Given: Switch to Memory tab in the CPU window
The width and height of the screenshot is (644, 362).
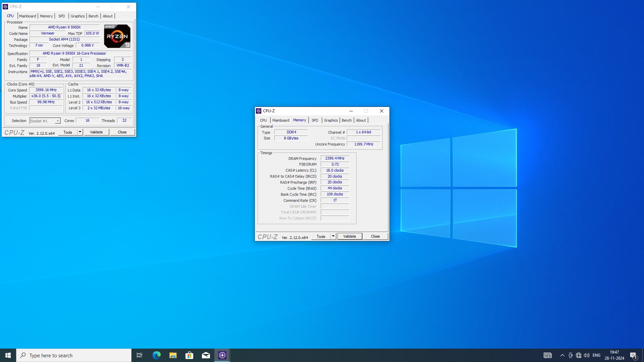Looking at the screenshot, I should click(x=46, y=16).
